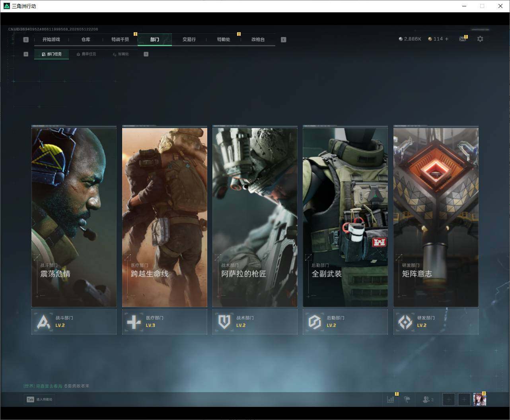
Task: Click the expand corner icon on 矩阵意志 card
Action: coord(399,257)
